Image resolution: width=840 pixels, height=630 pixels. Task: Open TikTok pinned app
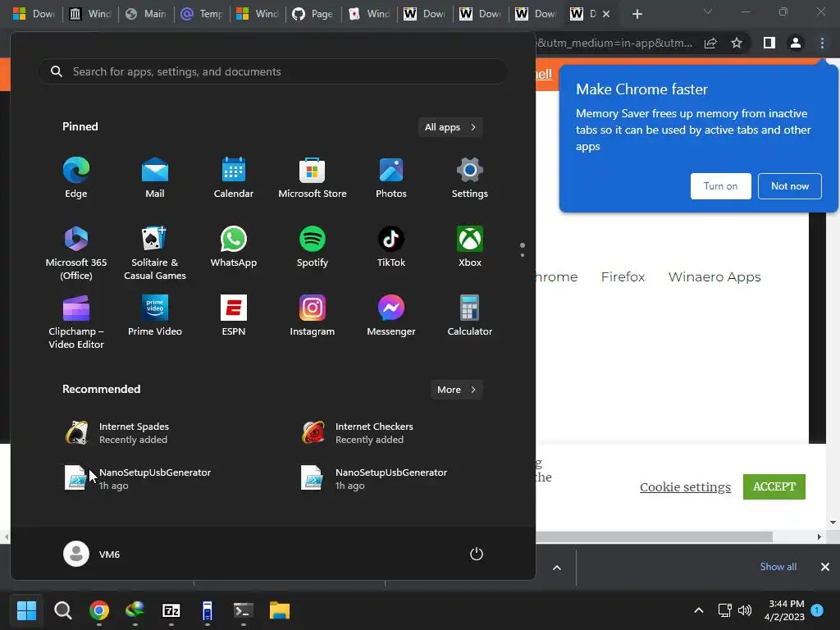(391, 247)
